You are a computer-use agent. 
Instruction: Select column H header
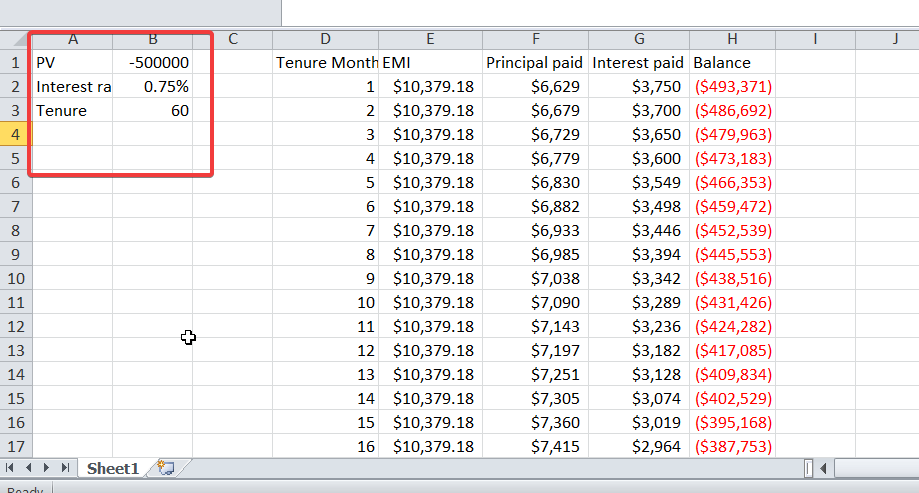coord(732,39)
